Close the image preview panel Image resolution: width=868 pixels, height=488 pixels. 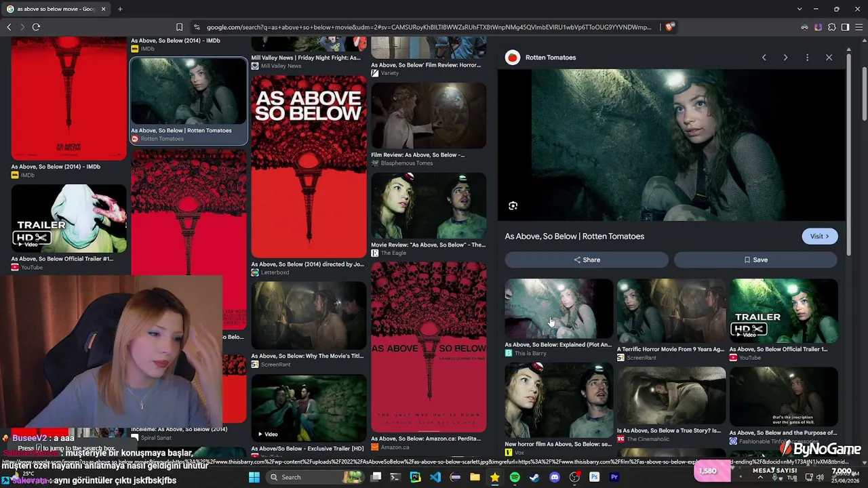point(829,58)
